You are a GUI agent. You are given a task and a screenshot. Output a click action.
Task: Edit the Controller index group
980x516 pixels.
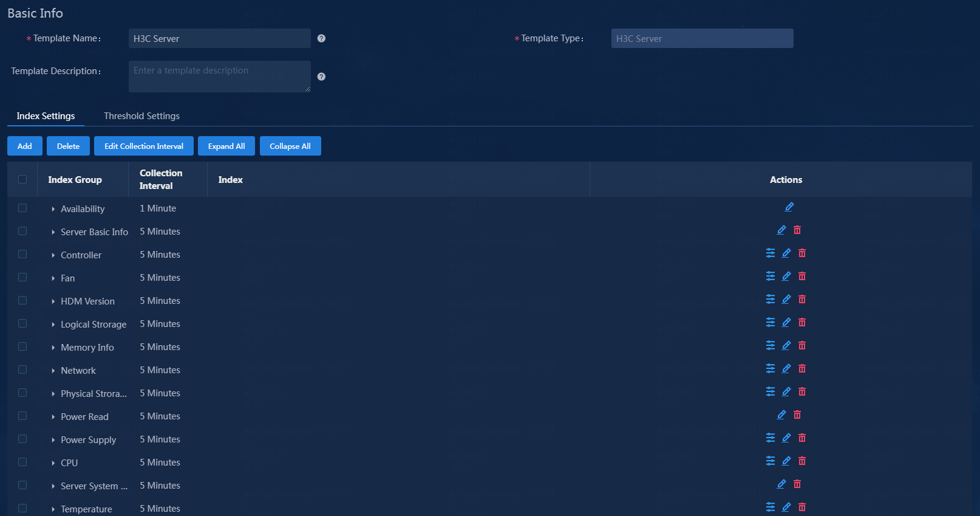(x=786, y=253)
